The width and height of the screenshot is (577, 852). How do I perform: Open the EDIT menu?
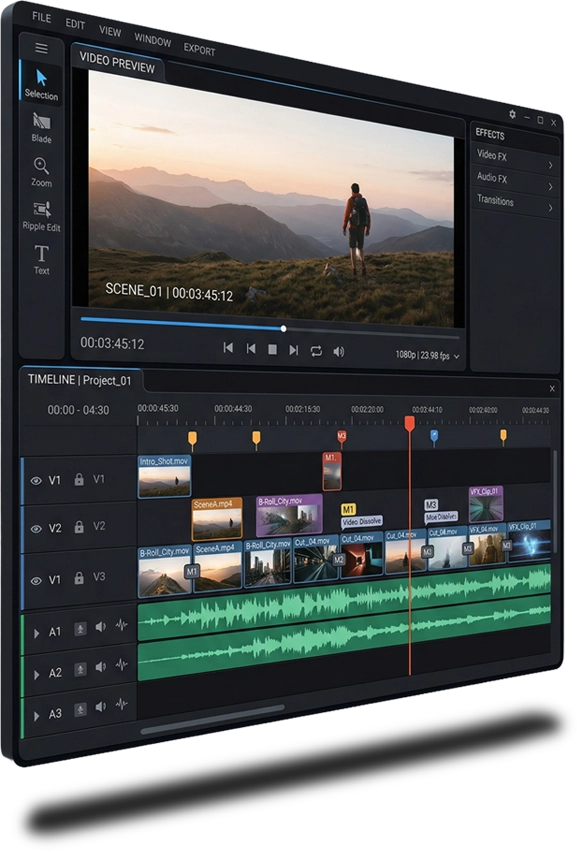coord(75,24)
